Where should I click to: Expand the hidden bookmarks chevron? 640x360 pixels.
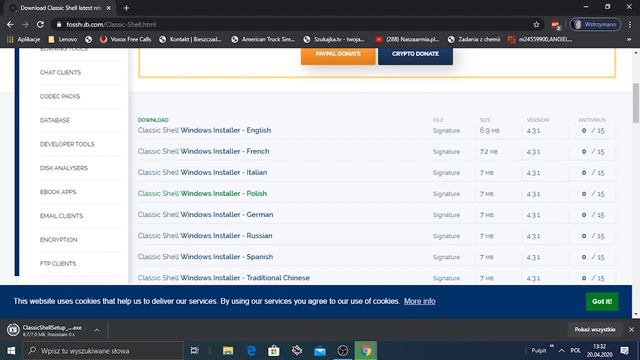click(629, 39)
